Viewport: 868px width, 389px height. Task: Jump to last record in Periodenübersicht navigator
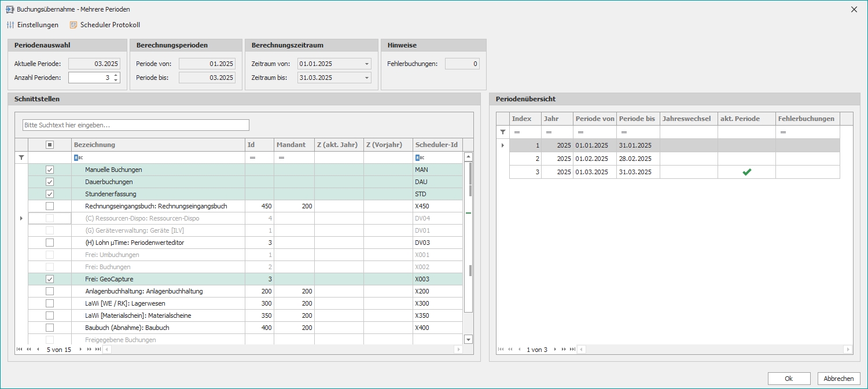tap(572, 350)
